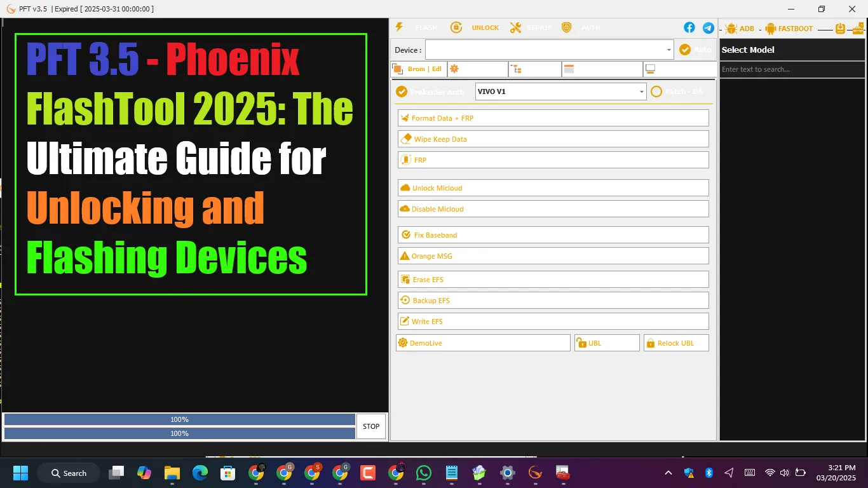This screenshot has width=868, height=488.
Task: Click Format Data + FRP
Action: pyautogui.click(x=553, y=118)
